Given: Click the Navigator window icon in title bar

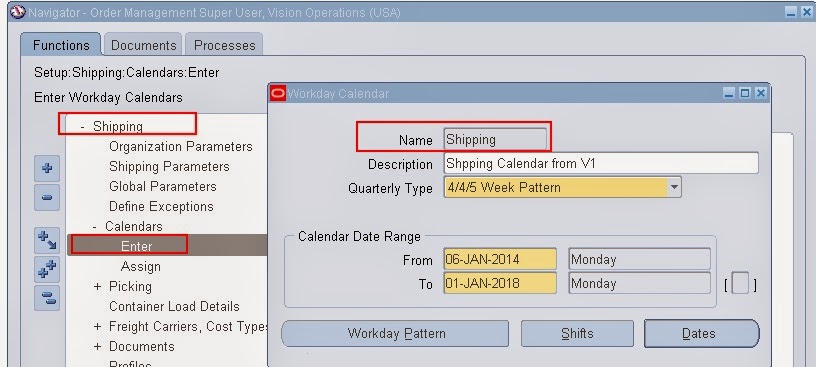Looking at the screenshot, I should point(18,12).
